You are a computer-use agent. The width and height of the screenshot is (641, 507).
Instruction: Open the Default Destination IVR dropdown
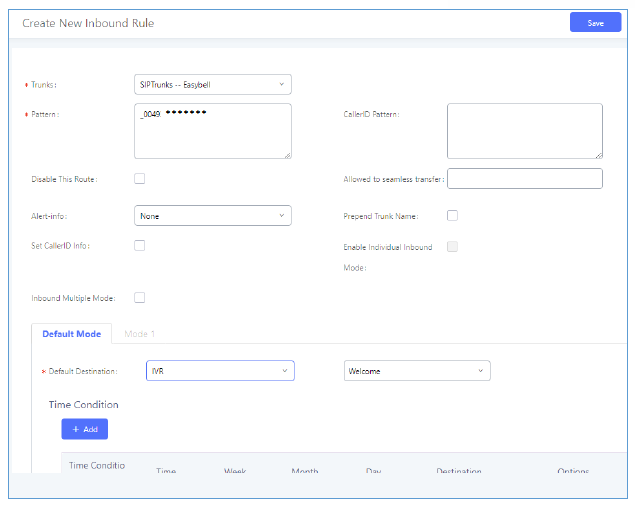pyautogui.click(x=220, y=371)
